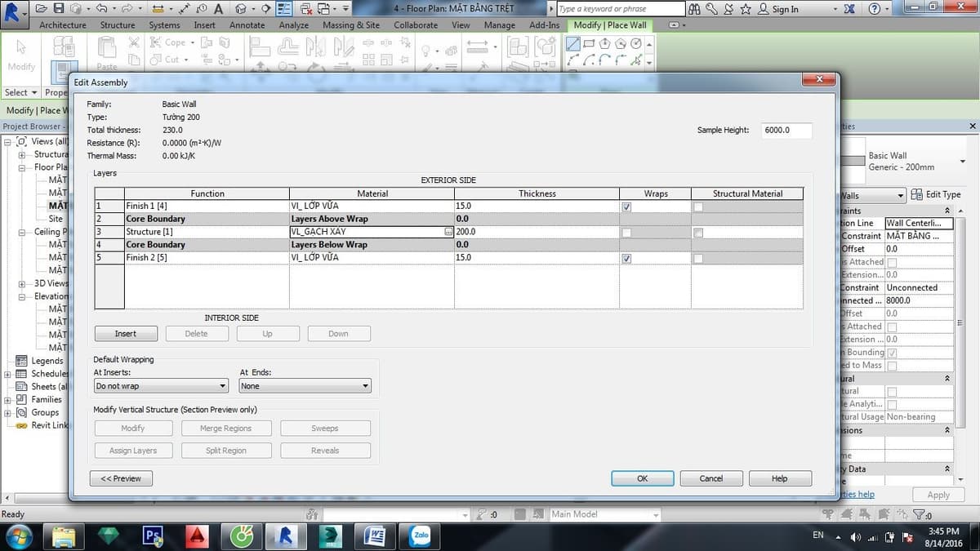Toggle Room Bounding checkbox in Properties panel
The height and width of the screenshot is (551, 980).
(x=892, y=353)
